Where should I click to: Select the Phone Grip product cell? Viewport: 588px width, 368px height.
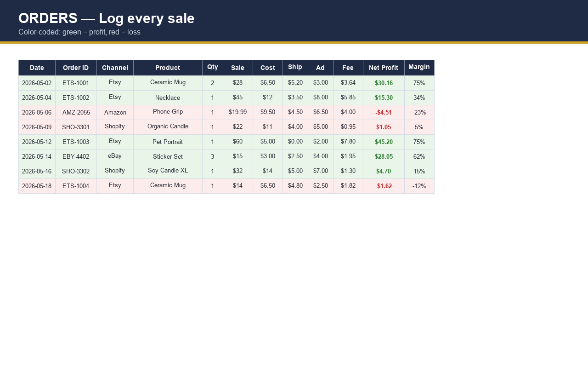click(168, 113)
